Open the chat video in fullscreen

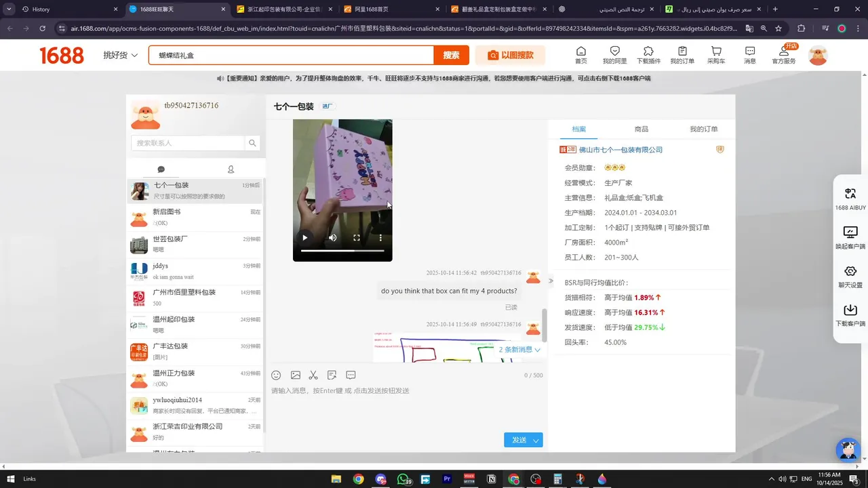click(357, 237)
